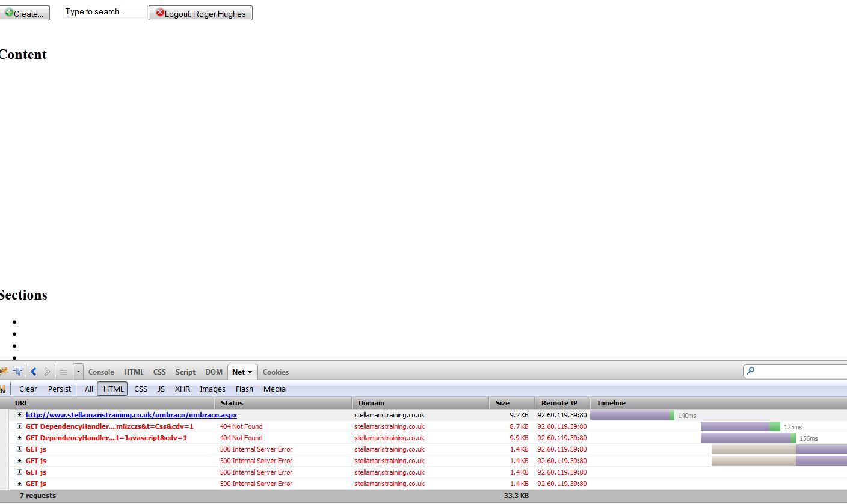This screenshot has width=847, height=504.
Task: Click the 125ms timeline bar
Action: [741, 426]
